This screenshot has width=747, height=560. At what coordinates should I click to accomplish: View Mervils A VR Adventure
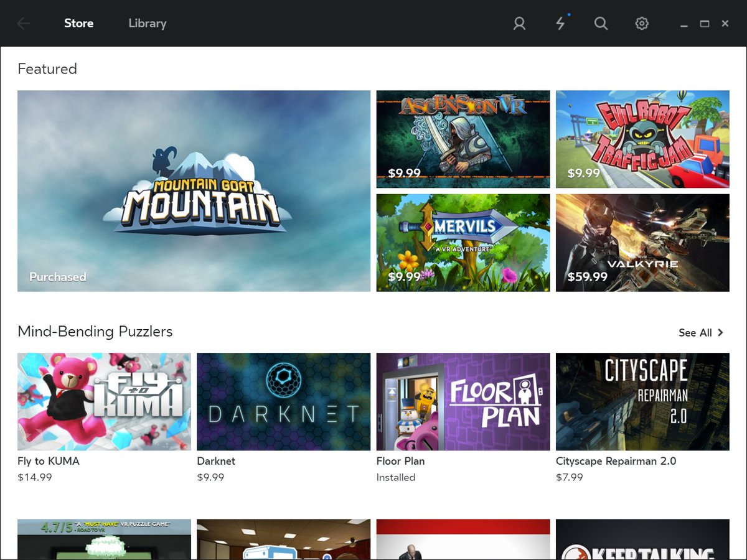[463, 242]
